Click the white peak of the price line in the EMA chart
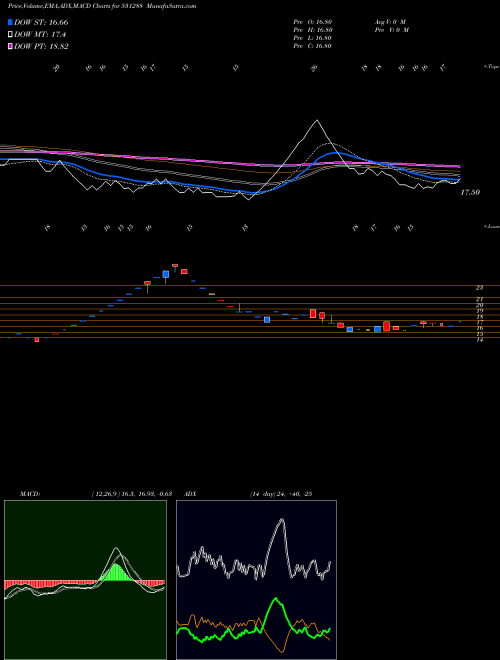500x660 pixels. coord(317,121)
